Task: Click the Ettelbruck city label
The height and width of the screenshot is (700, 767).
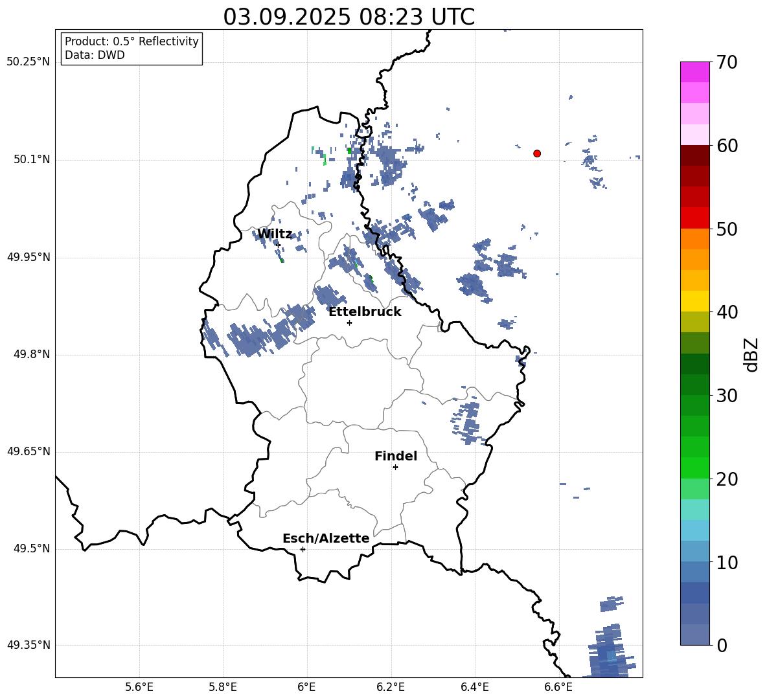Action: 365,312
